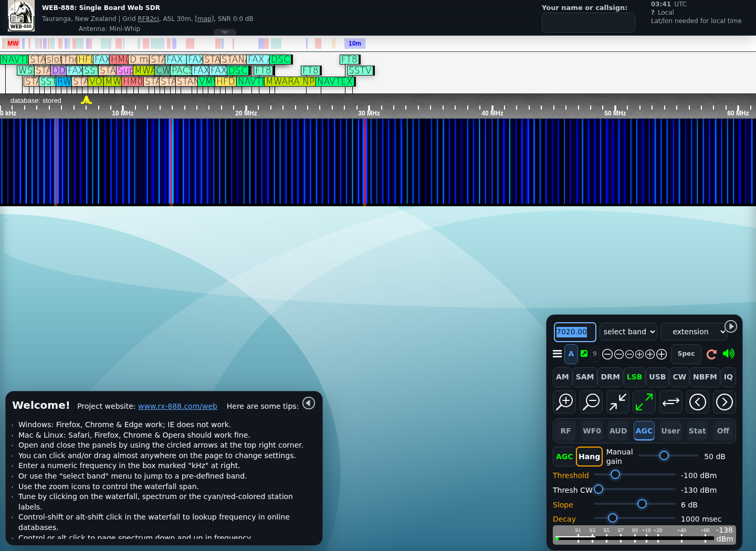This screenshot has height=551, width=756.
Task: Click the green external-link arrow square icon
Action: point(584,354)
